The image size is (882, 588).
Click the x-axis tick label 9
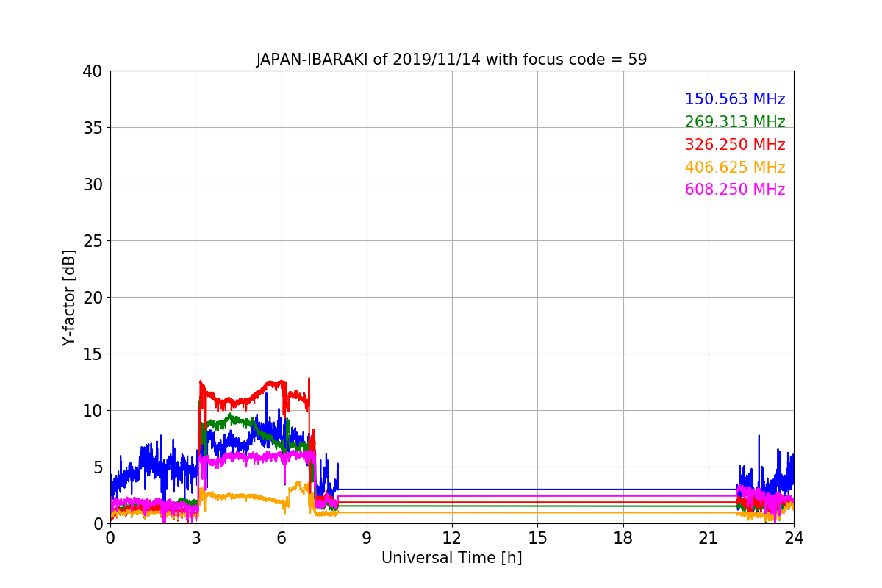[367, 537]
